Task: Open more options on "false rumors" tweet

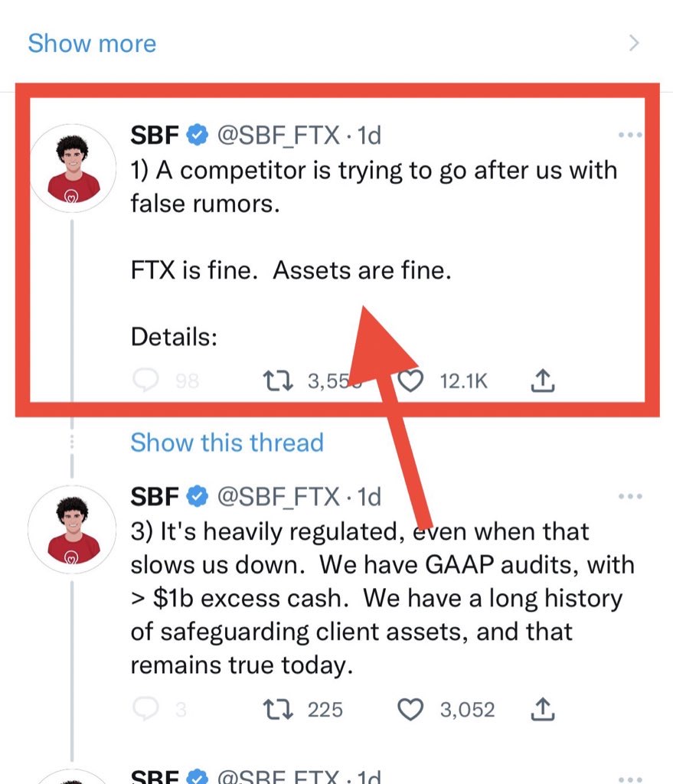Action: (x=629, y=136)
